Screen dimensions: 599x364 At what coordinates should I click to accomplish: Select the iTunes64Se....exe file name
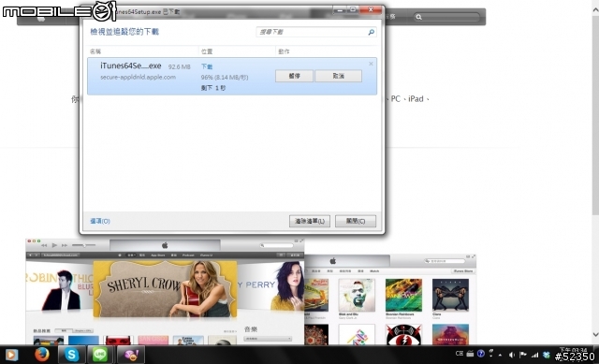[x=131, y=66]
